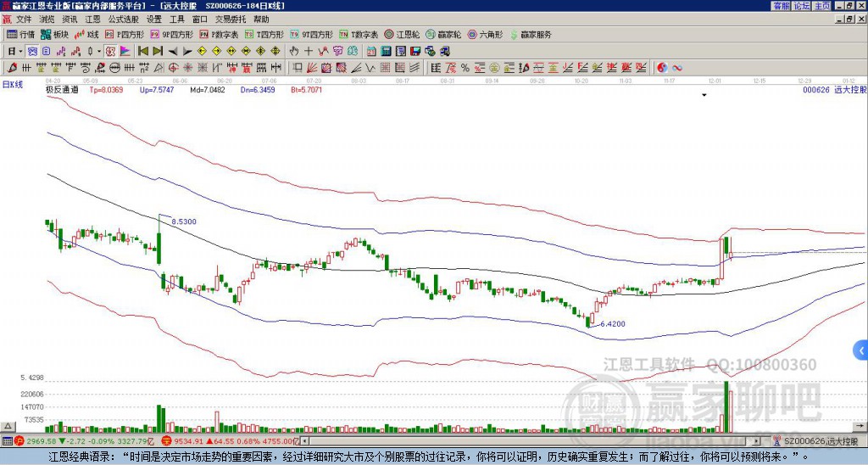Image resolution: width=868 pixels, height=465 pixels.
Task: Open the 行情 market quotes view
Action: tap(21, 34)
